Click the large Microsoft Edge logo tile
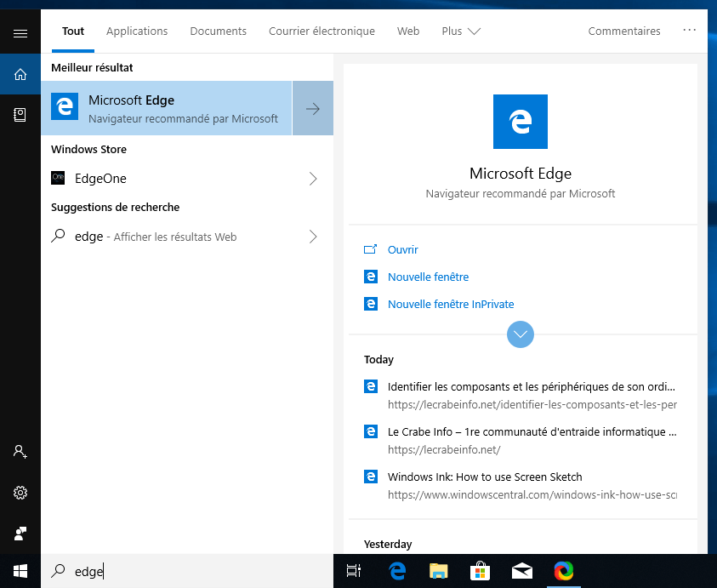Viewport: 717px width, 588px height. (520, 122)
